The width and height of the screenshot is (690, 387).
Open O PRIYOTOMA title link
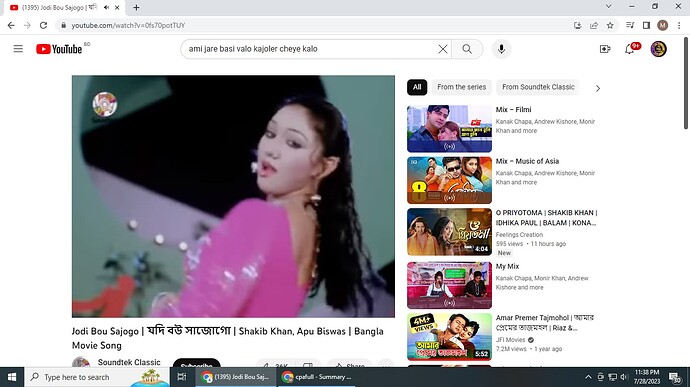[x=546, y=217]
